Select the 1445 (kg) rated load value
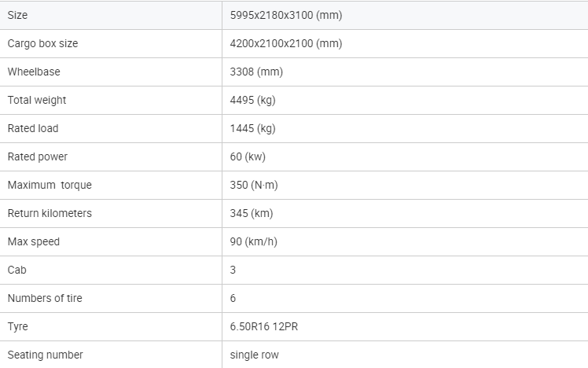Viewport: 588px width, 368px height. [252, 128]
